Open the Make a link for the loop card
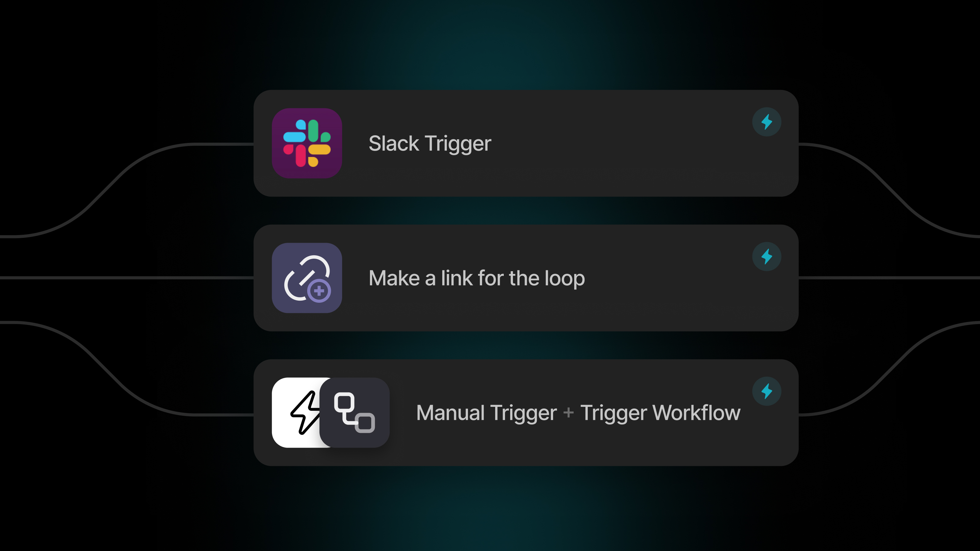980x551 pixels. [x=526, y=278]
